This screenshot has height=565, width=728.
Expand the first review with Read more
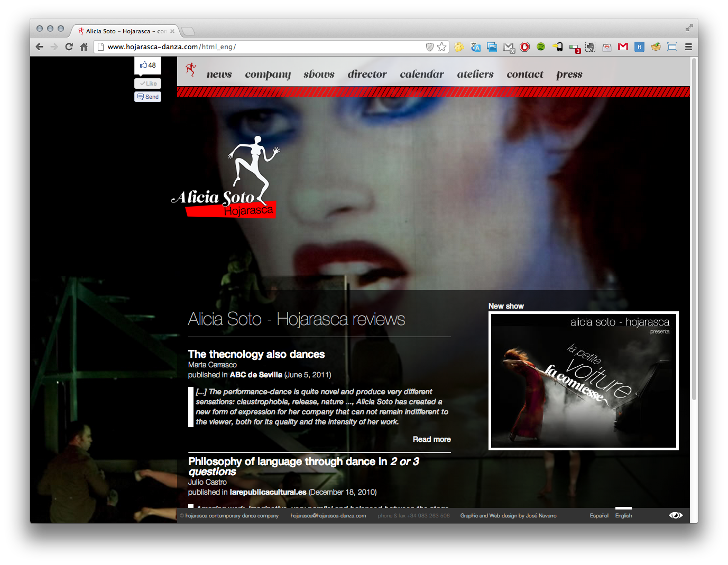431,439
